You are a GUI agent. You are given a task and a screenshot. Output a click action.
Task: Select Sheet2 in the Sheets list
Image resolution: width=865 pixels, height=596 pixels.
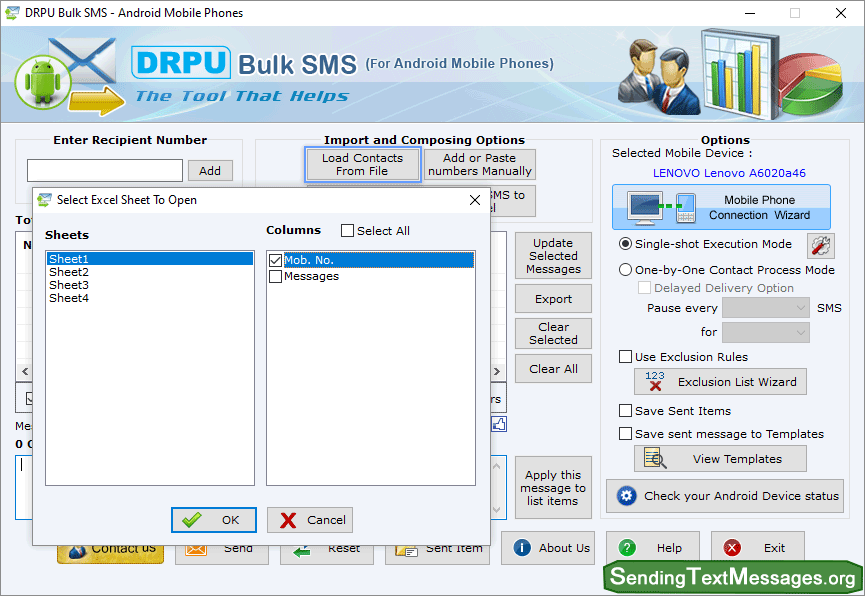[x=150, y=272]
